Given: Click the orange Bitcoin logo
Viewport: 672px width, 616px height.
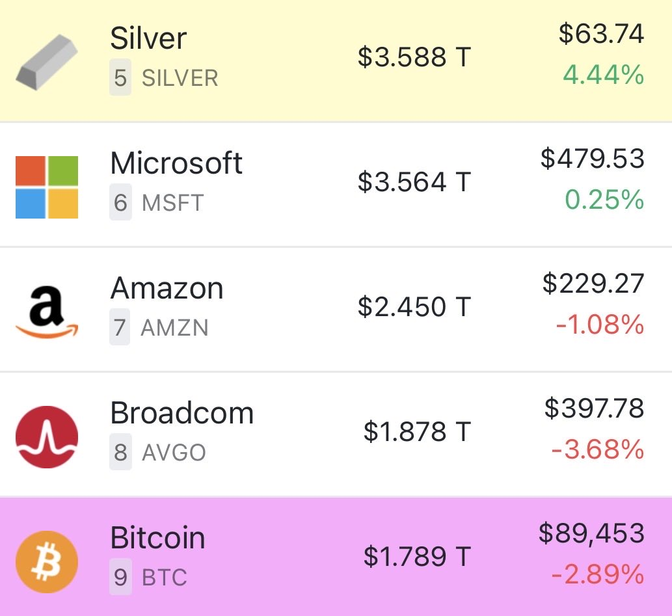Looking at the screenshot, I should (47, 561).
